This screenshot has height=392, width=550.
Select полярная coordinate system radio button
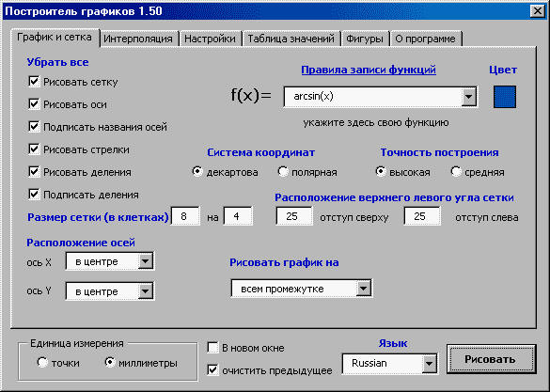coord(283,172)
